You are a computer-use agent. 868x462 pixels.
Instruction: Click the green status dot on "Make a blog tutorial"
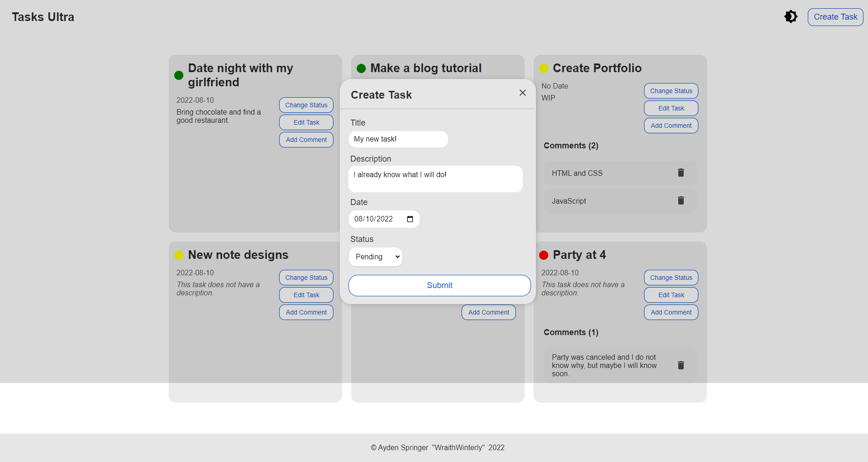tap(361, 68)
